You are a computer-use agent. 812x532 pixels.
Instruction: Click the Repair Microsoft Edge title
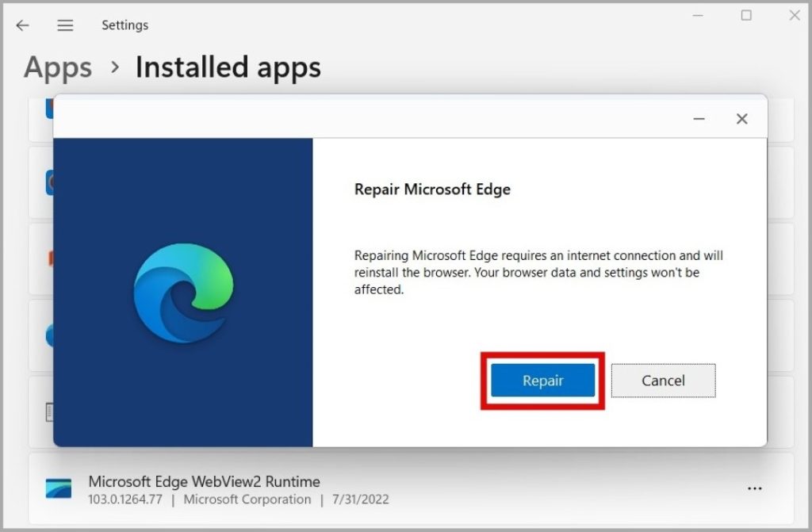(x=432, y=189)
